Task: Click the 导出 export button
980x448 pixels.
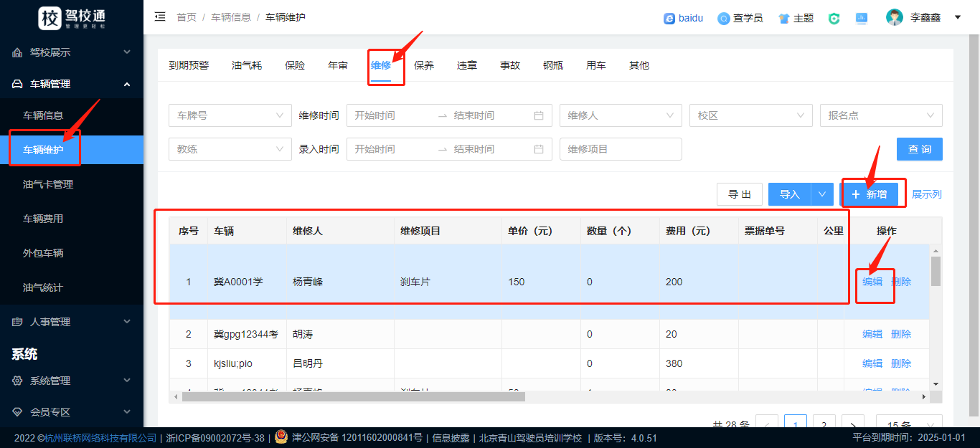Action: 740,194
